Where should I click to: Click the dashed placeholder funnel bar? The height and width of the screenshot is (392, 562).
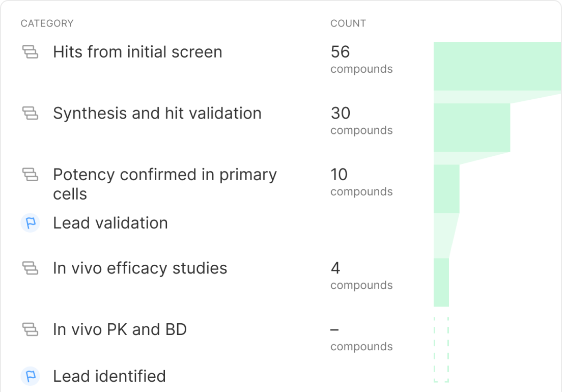click(441, 350)
